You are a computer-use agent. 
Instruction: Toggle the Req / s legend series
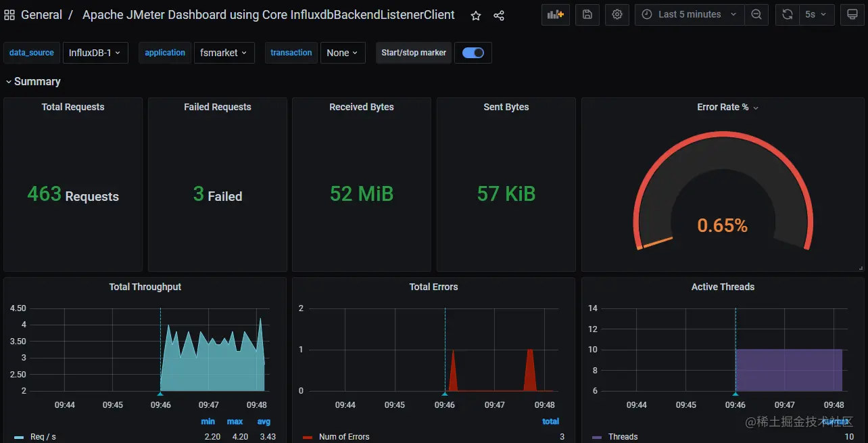43,437
